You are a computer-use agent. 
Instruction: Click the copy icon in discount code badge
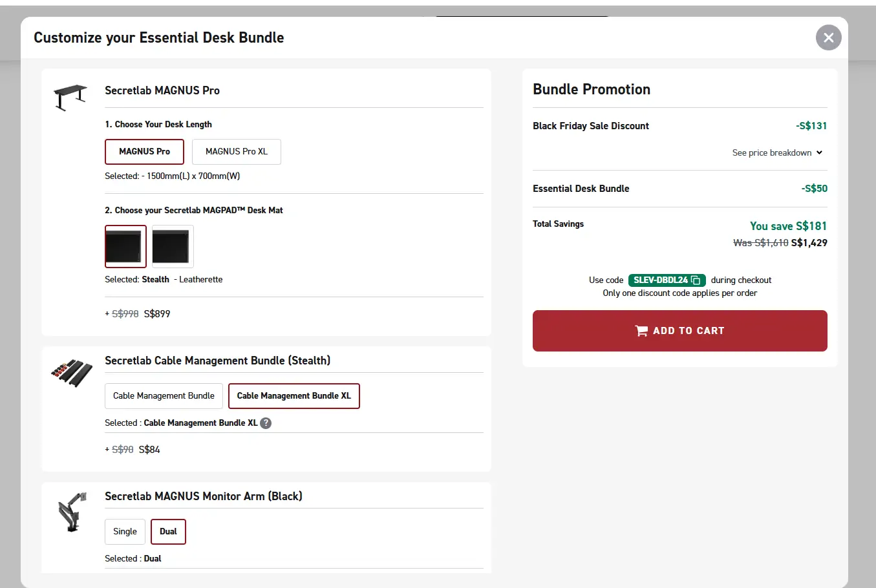(696, 280)
